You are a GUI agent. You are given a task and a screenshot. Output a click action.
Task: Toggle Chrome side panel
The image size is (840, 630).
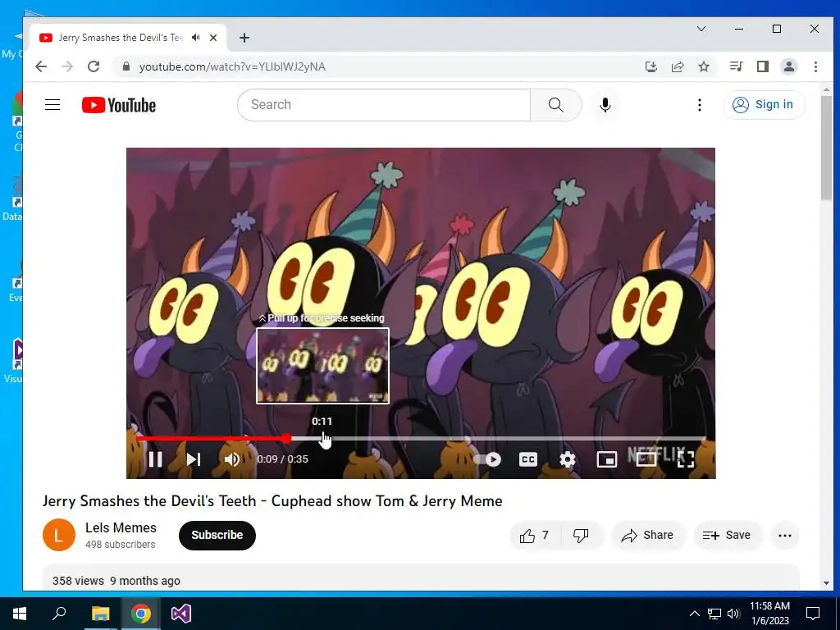(763, 66)
